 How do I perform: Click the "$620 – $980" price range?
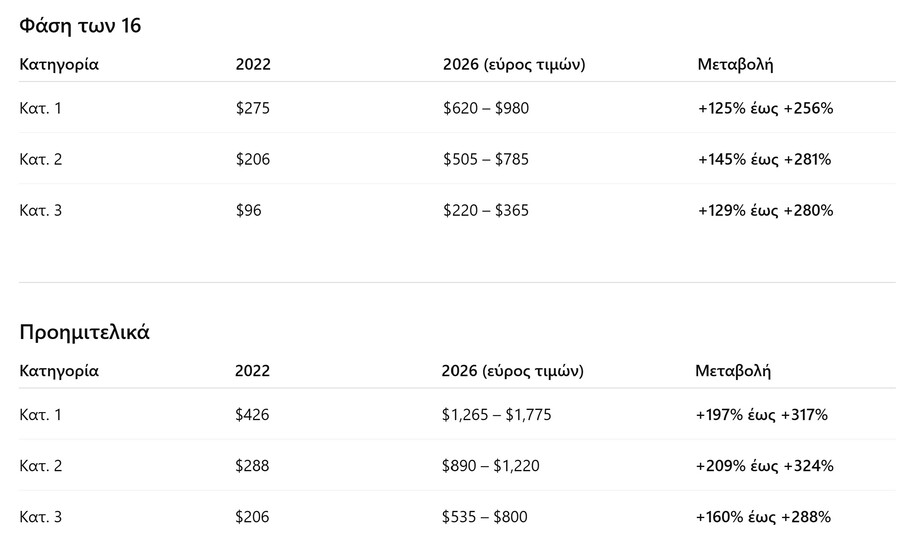486,108
